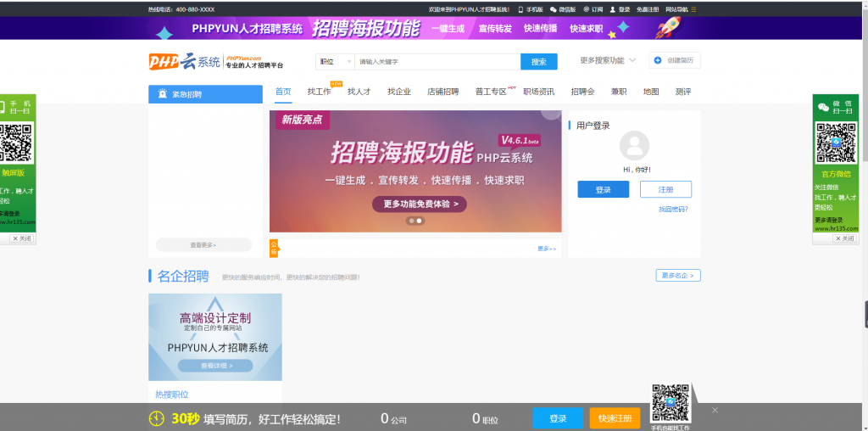Click 免费注册 in the top bar
868x431 pixels.
pos(648,9)
